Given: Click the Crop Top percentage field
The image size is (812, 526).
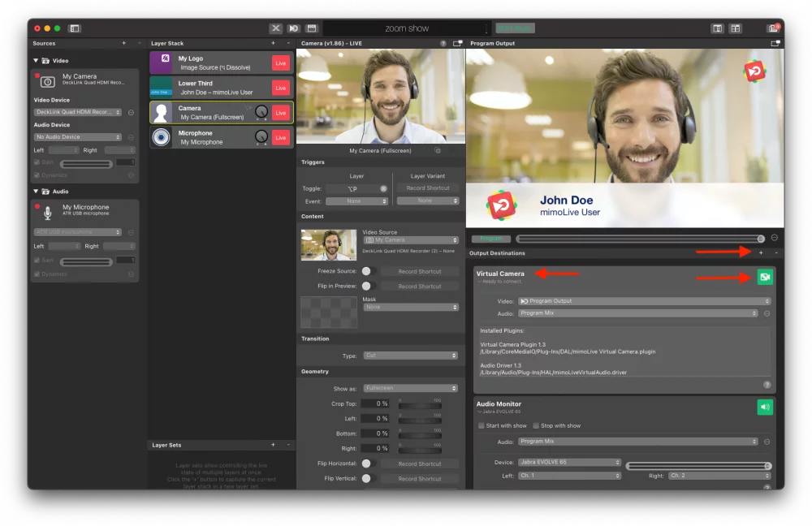Looking at the screenshot, I should point(376,403).
